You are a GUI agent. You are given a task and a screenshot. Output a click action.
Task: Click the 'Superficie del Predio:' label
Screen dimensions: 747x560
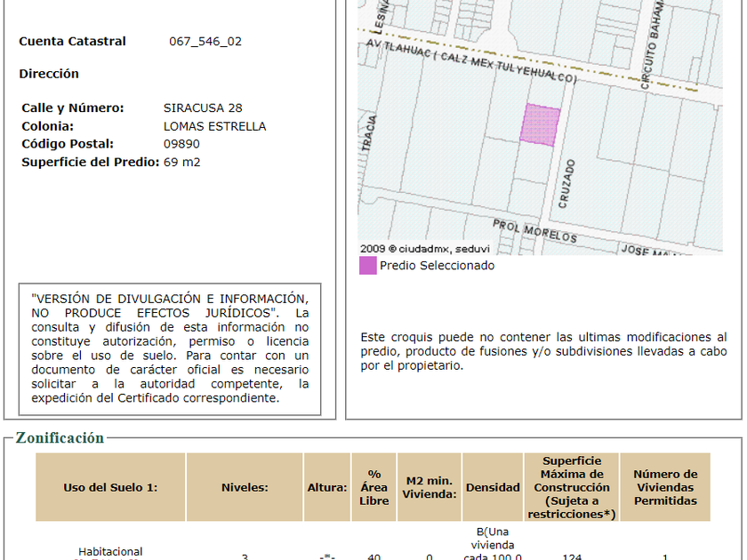(x=90, y=163)
